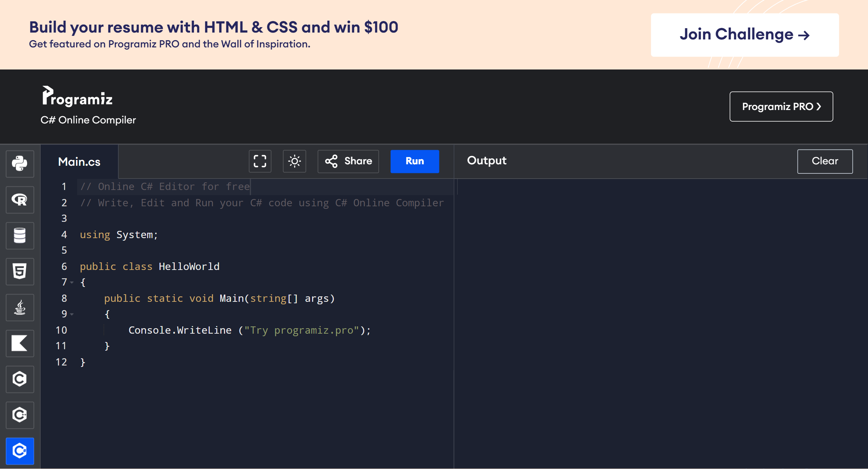The height and width of the screenshot is (469, 868).
Task: Open the Java compiler
Action: click(20, 308)
